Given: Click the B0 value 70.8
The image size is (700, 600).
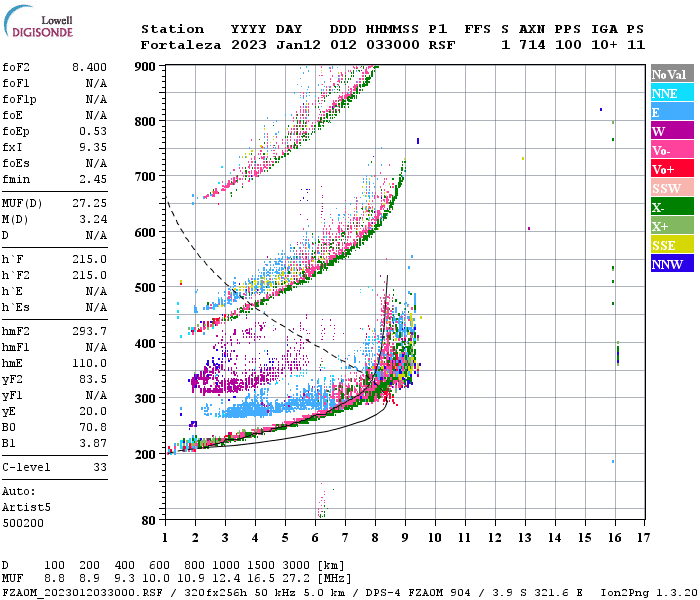Looking at the screenshot, I should coord(93,428).
